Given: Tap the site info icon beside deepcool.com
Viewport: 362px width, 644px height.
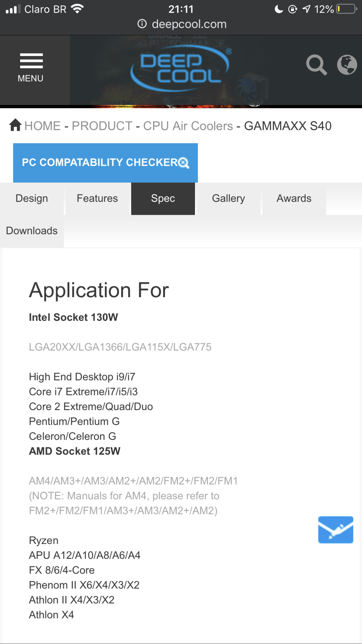Looking at the screenshot, I should pyautogui.click(x=142, y=24).
